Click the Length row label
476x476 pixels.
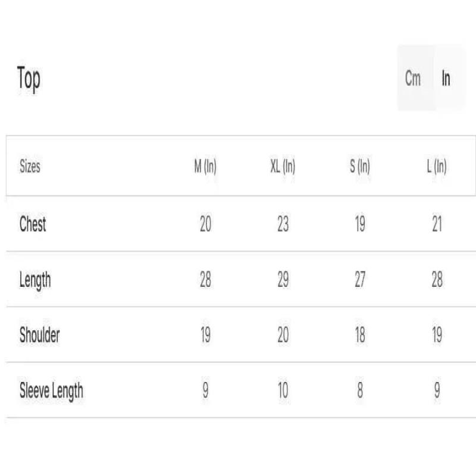pos(35,280)
